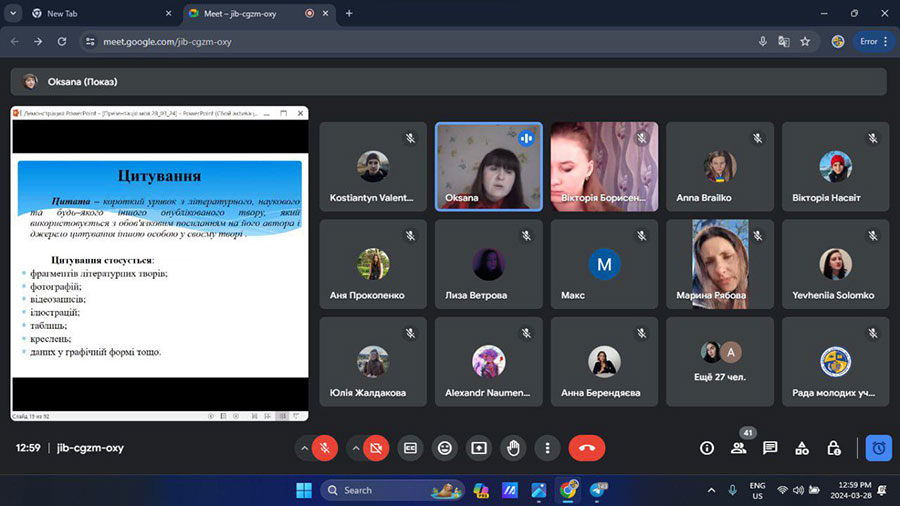Open the Activities panel
The height and width of the screenshot is (506, 900).
pyautogui.click(x=802, y=448)
